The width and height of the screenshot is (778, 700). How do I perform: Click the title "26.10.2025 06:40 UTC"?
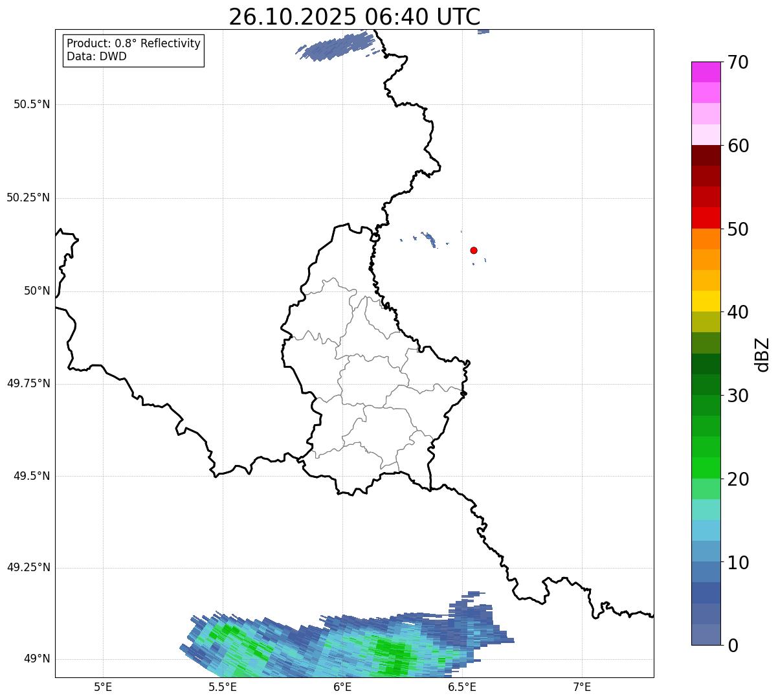coord(355,17)
